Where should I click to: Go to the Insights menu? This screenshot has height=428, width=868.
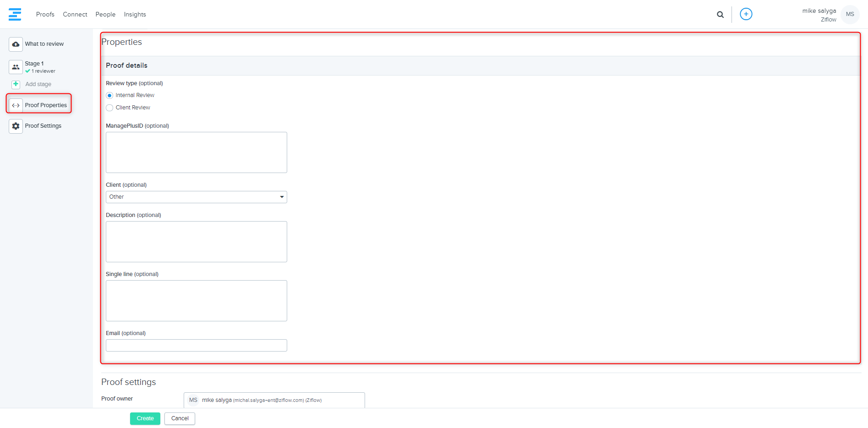135,15
